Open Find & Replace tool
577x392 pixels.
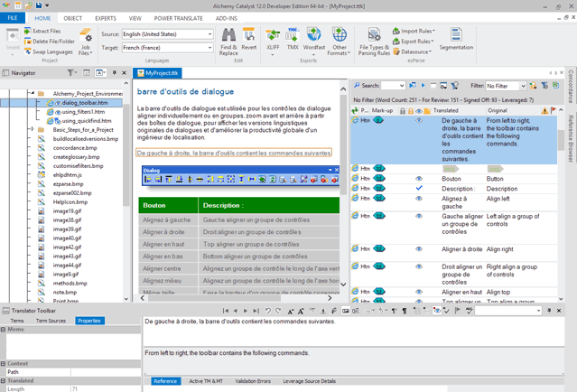[228, 42]
